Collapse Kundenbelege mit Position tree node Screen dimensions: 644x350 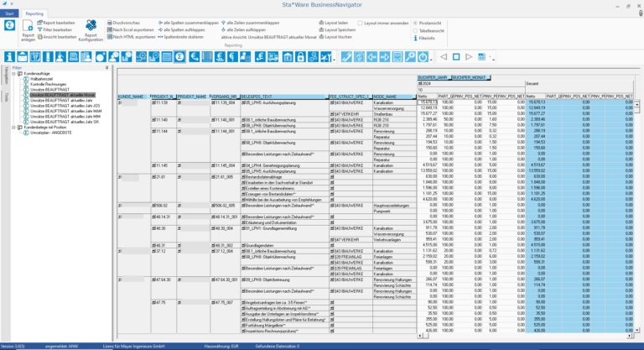(13, 128)
